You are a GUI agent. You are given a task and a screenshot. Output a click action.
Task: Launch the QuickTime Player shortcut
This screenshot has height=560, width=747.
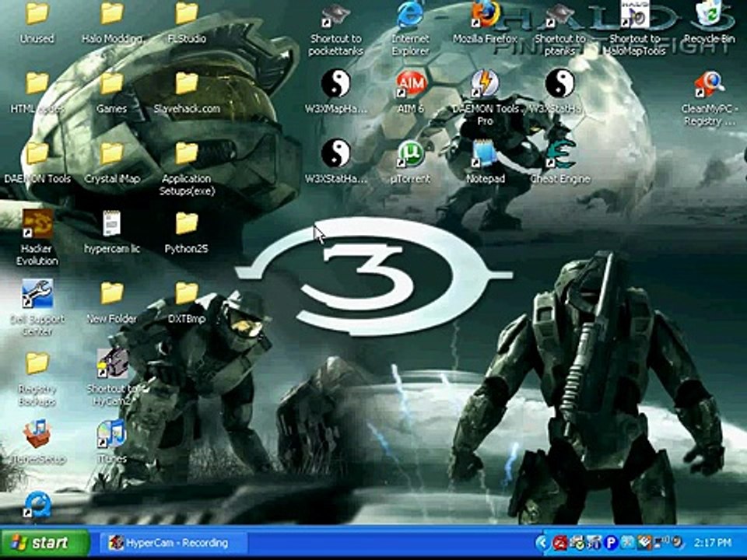tap(37, 505)
